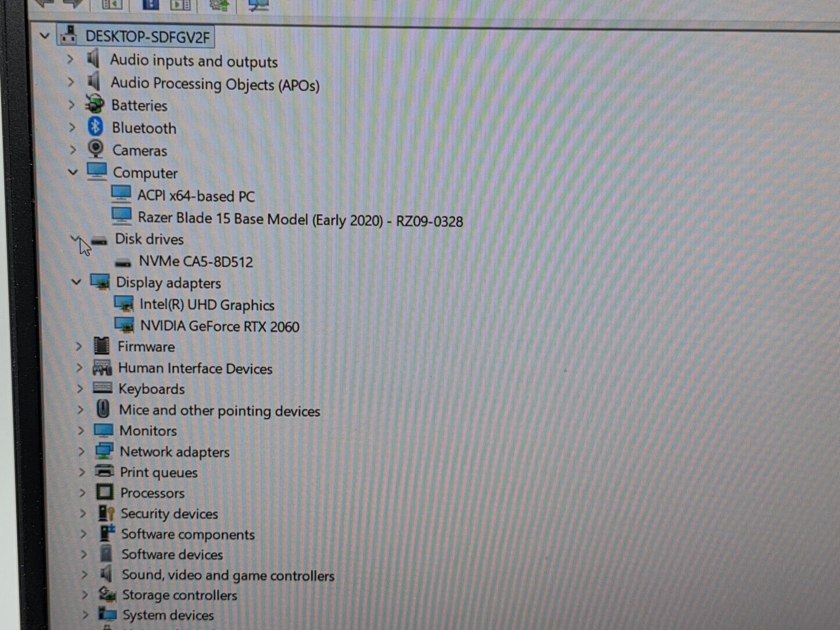Image resolution: width=840 pixels, height=630 pixels.
Task: Select the Mice and other pointing devices label
Action: (219, 411)
